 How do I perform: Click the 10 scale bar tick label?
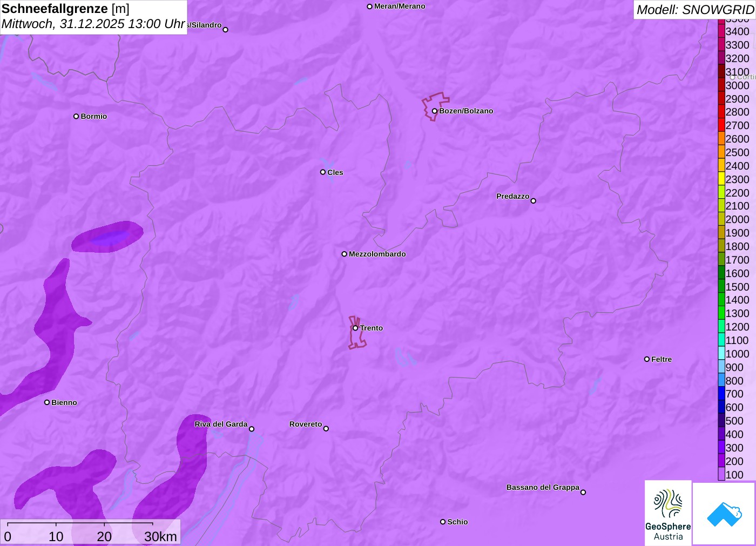[56, 536]
